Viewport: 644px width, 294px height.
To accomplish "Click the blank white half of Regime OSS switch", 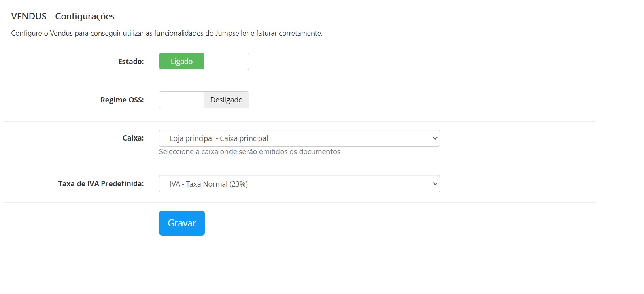I will click(x=182, y=100).
